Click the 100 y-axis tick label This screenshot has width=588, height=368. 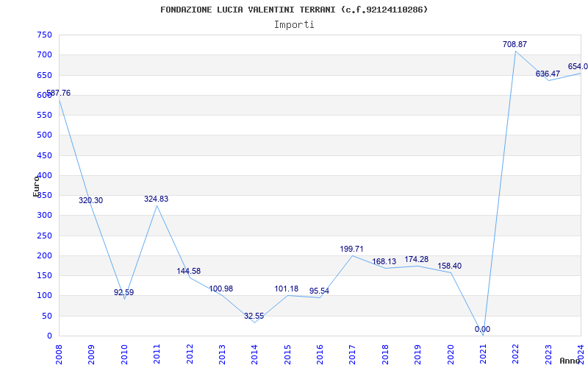[x=44, y=296]
